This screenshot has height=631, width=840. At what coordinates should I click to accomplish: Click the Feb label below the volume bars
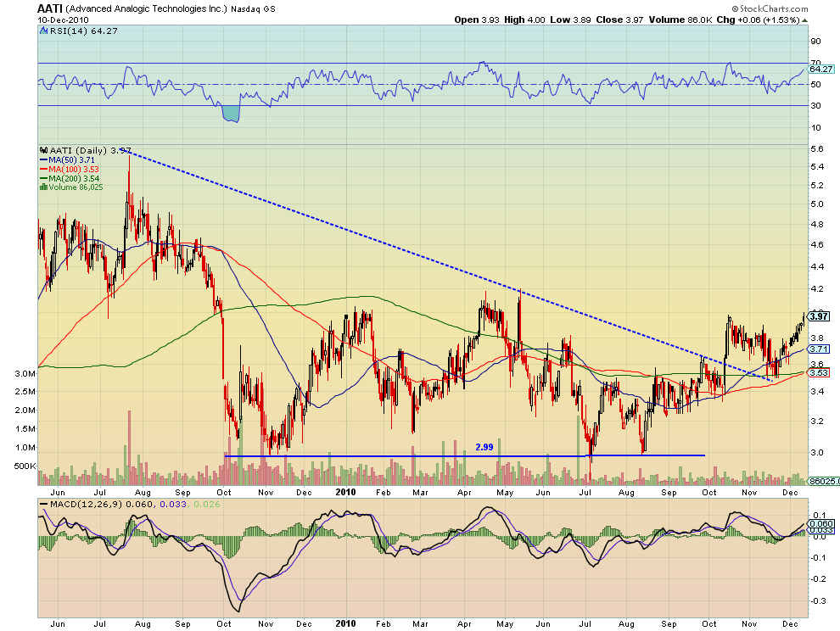point(383,493)
